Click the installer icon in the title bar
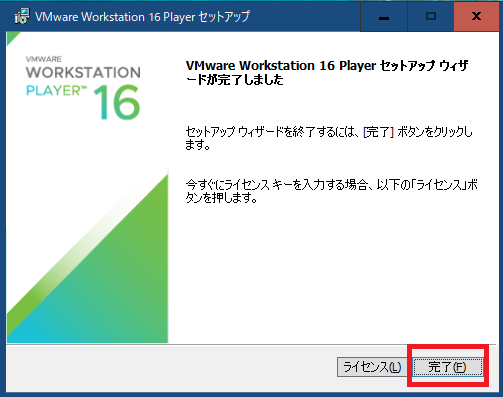 tap(22, 16)
